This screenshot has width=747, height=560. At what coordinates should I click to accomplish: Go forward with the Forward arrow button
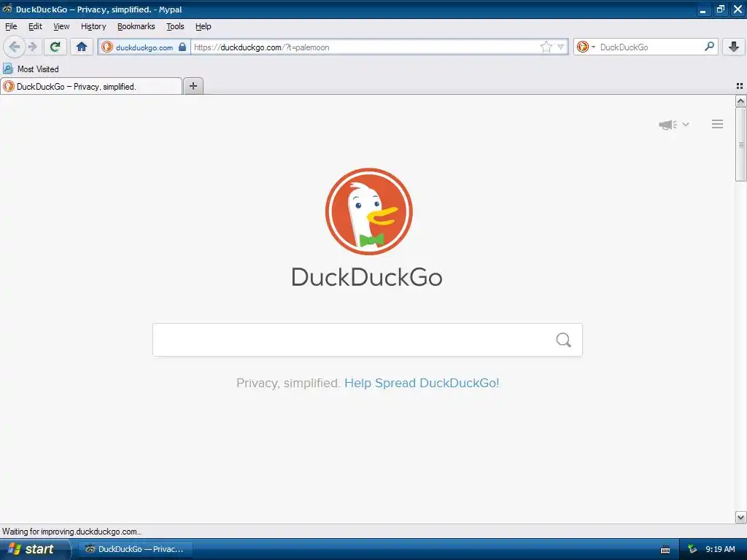[32, 47]
